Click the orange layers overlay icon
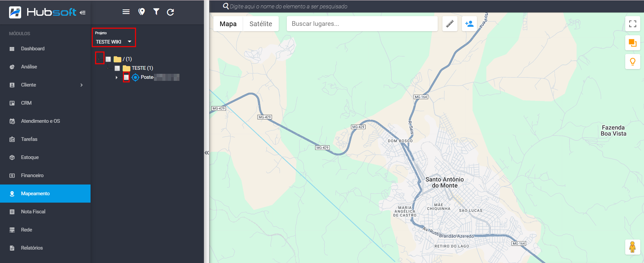 tap(633, 43)
